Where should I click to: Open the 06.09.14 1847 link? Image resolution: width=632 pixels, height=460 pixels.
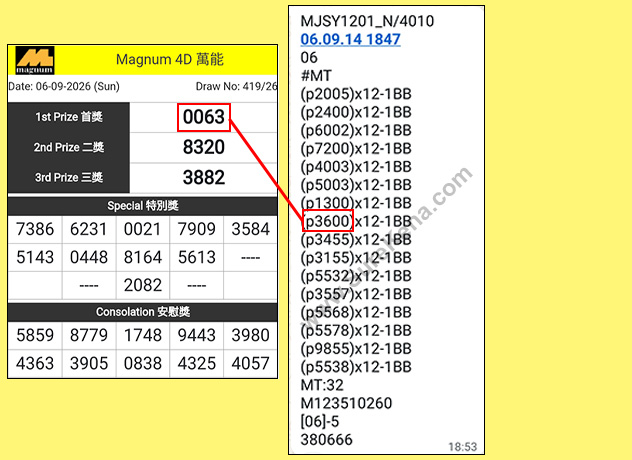[350, 39]
